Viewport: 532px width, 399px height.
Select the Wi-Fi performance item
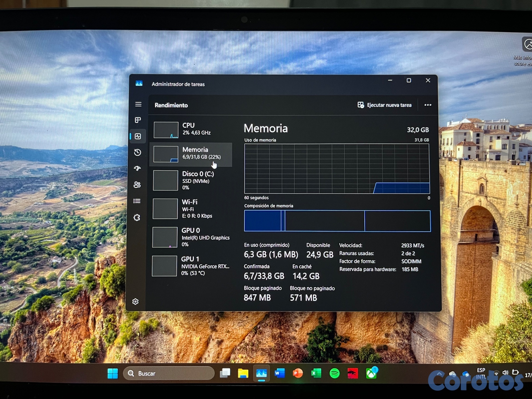[191, 209]
